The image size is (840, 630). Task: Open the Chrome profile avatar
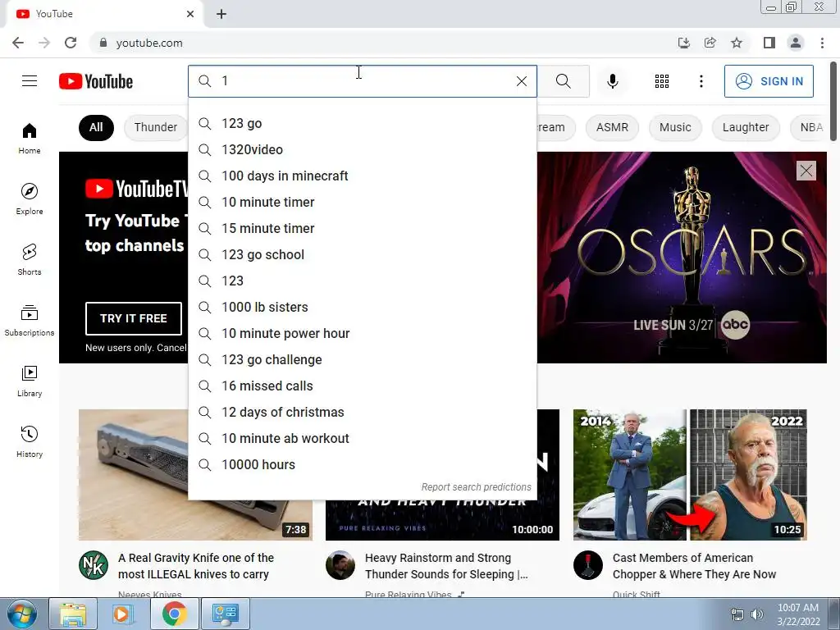[x=796, y=43]
